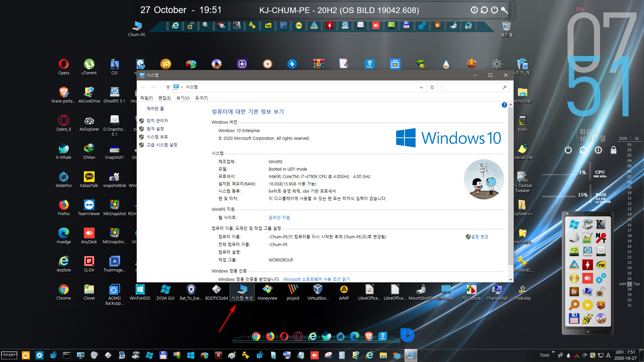Screen dimensions: 644x362
Task: Launch AIMP desktop icon
Action: coord(344,292)
